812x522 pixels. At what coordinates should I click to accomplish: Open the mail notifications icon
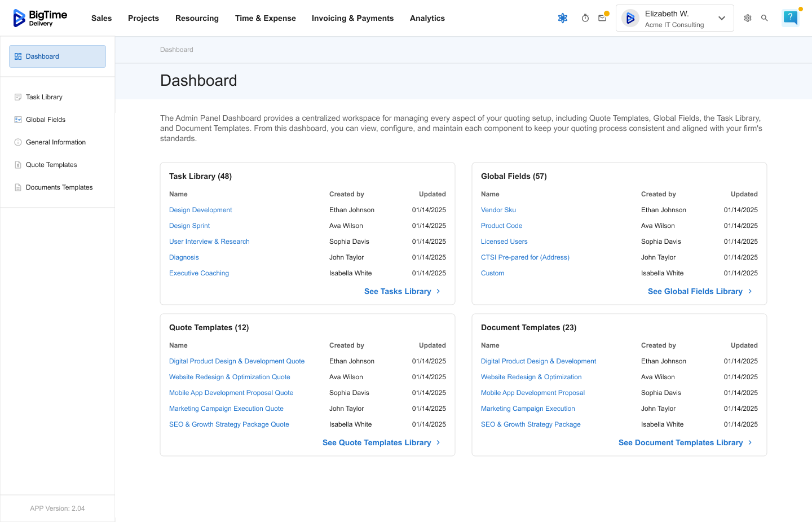(x=602, y=18)
